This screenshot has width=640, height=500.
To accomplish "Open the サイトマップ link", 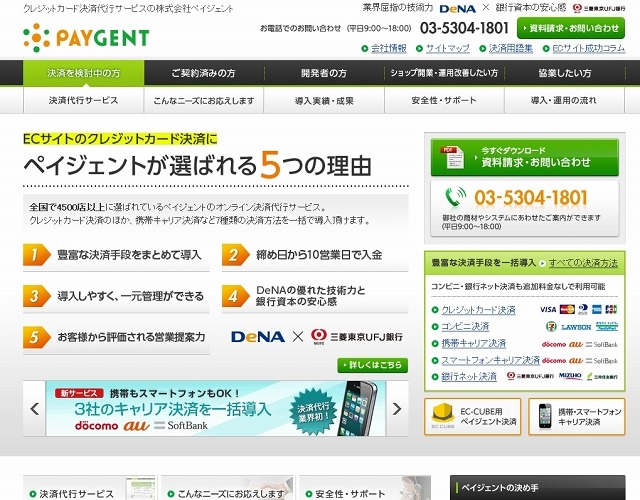I will 448,49.
